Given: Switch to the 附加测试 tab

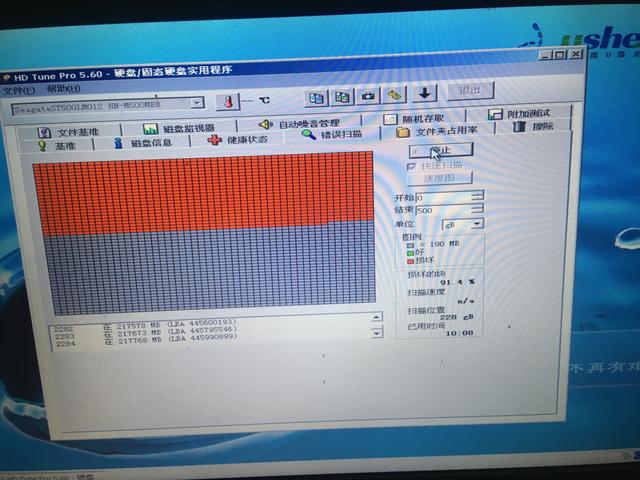Looking at the screenshot, I should click(519, 114).
